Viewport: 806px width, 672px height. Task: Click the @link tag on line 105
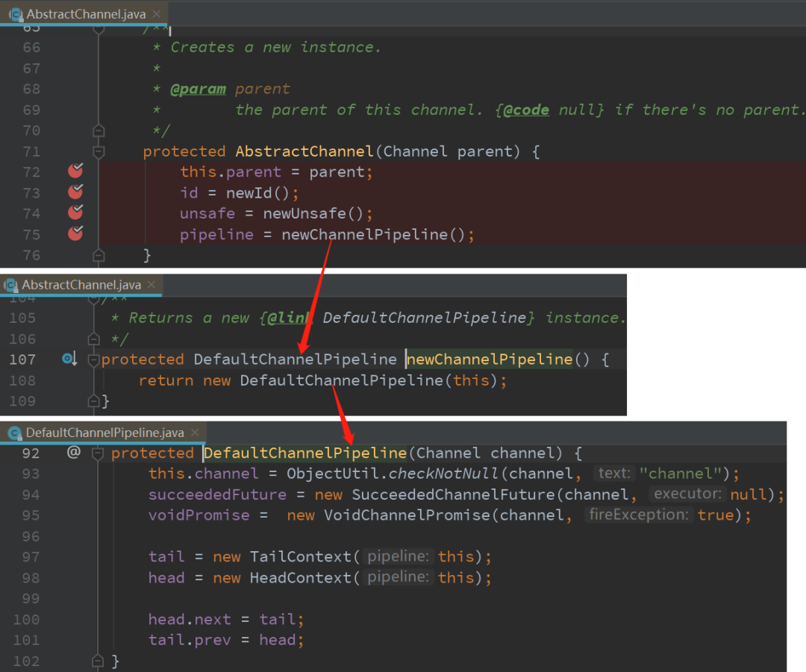coord(290,318)
